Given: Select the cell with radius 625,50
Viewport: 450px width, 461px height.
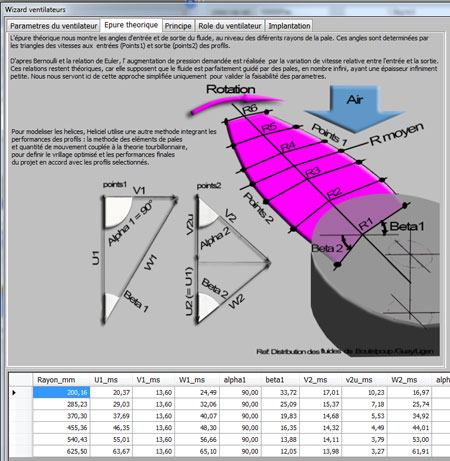Looking at the screenshot, I should tap(61, 451).
